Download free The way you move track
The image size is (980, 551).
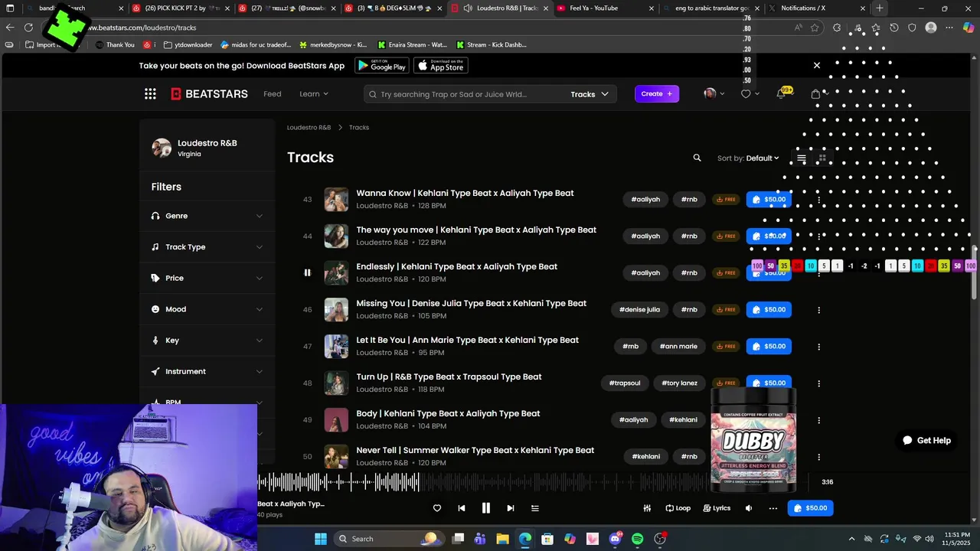tap(726, 236)
